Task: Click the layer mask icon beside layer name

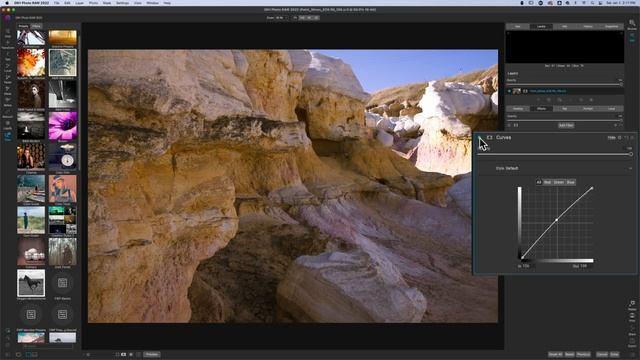Action: tap(525, 91)
